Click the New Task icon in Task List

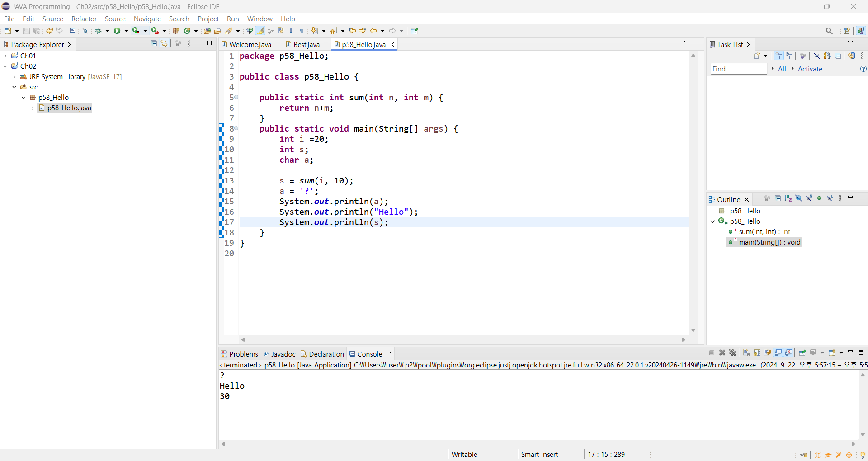tap(757, 56)
